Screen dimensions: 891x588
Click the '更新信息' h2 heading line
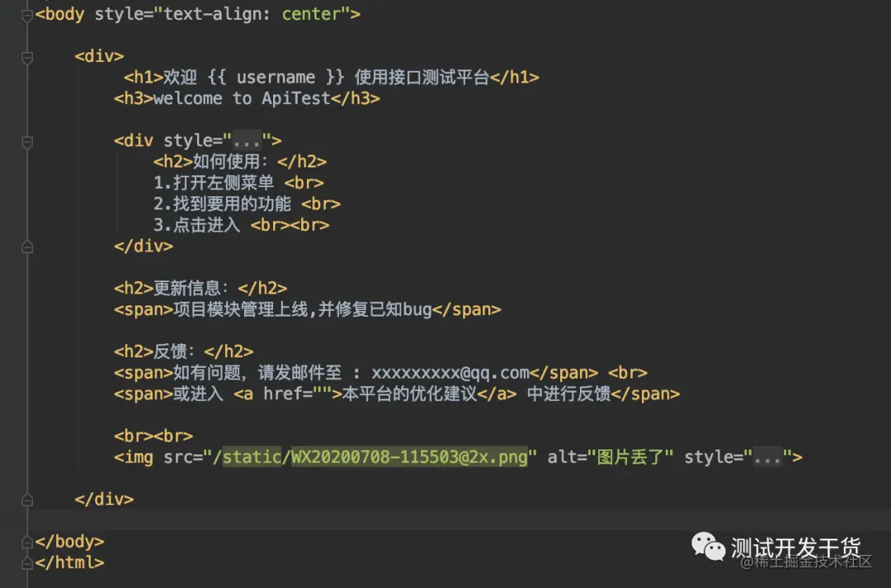pyautogui.click(x=200, y=288)
